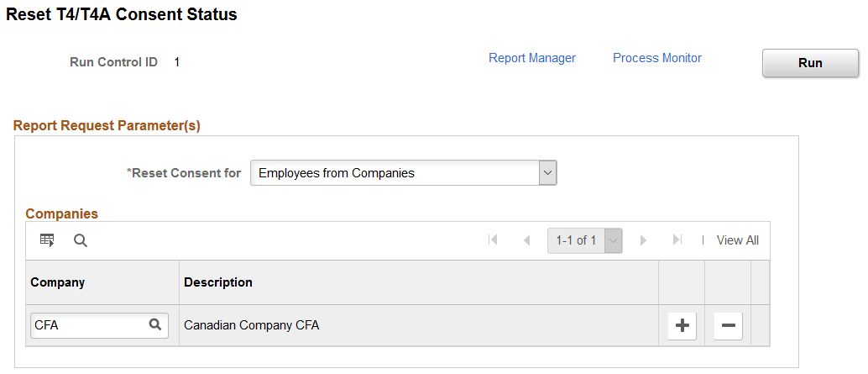Add a new company row with plus
Viewport: 868px width, 374px height.
click(x=682, y=326)
